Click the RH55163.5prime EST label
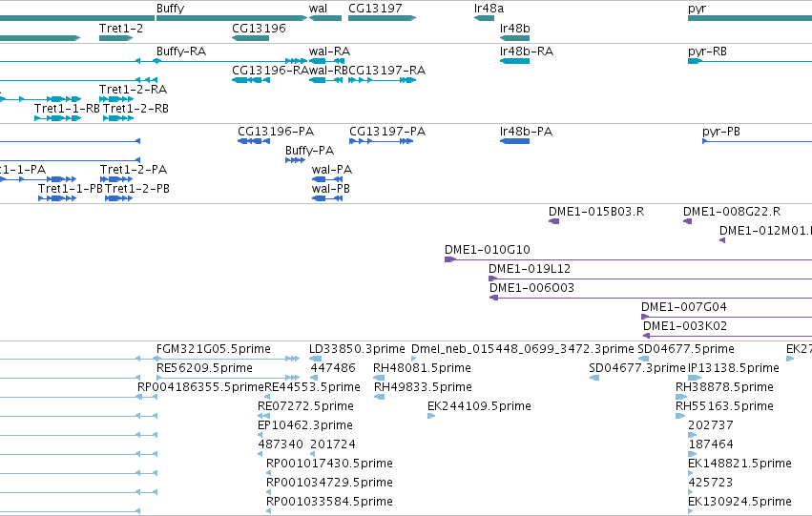812x516 pixels. coord(724,407)
